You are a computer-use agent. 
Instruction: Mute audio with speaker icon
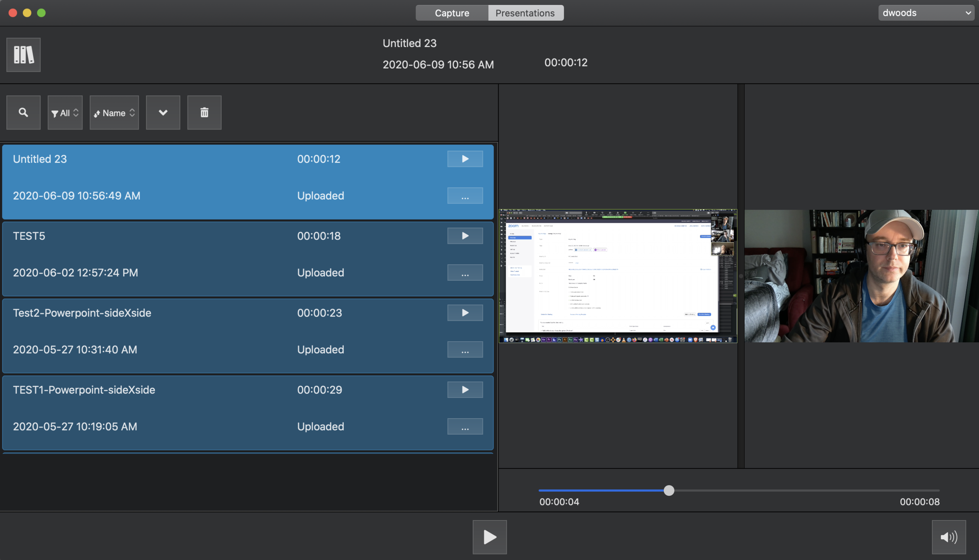[x=948, y=537]
